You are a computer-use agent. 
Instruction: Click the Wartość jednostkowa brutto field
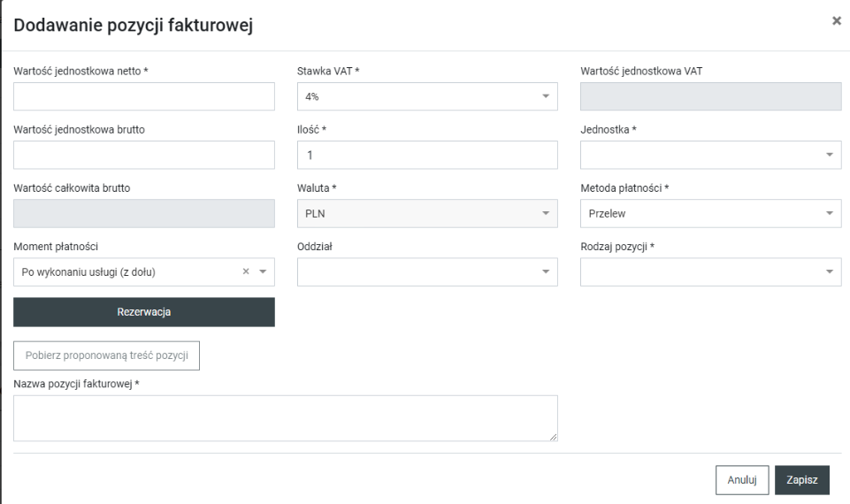coord(144,155)
